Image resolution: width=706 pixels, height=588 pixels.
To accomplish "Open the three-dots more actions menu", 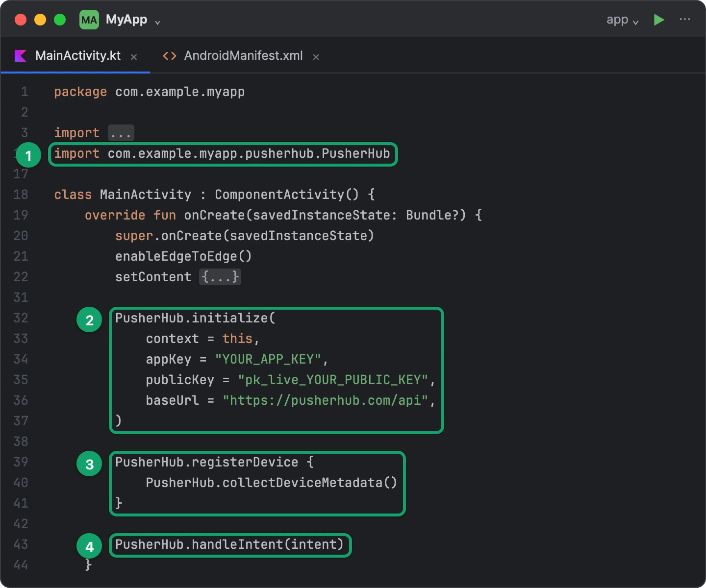I will point(685,19).
